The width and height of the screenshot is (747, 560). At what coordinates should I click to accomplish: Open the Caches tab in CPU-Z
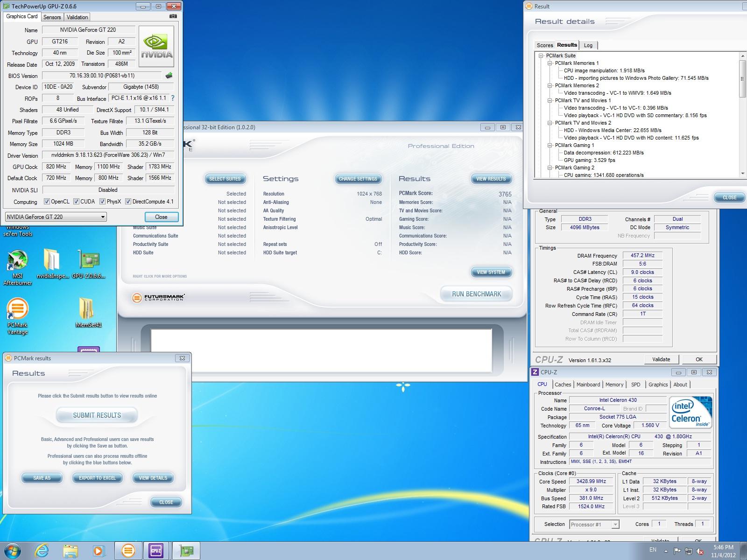563,385
